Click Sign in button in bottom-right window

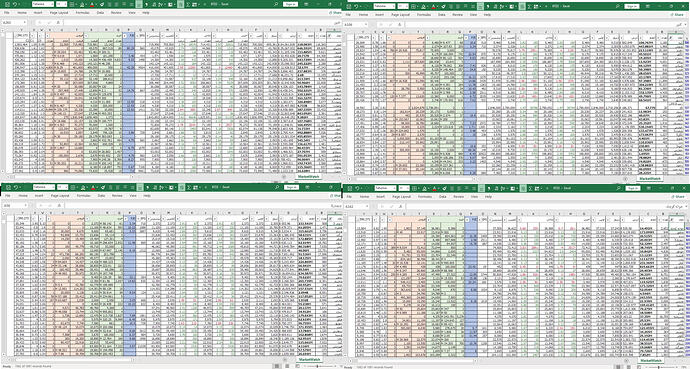point(633,188)
